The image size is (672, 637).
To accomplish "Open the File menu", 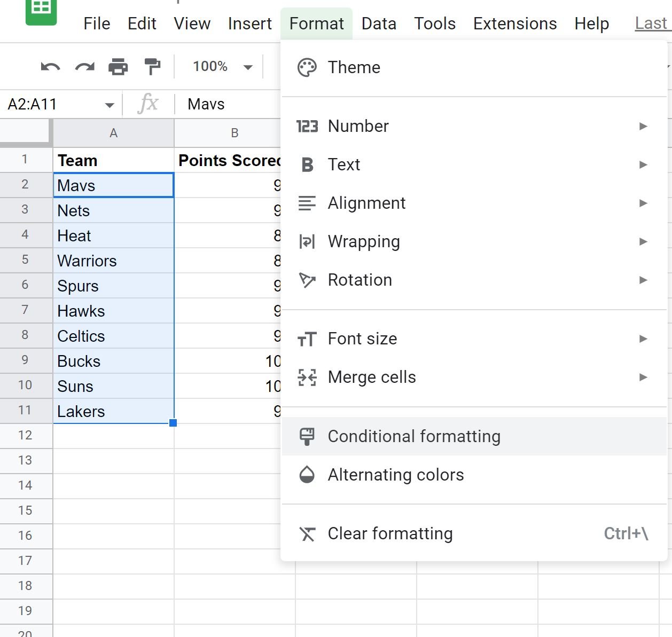I will click(97, 23).
